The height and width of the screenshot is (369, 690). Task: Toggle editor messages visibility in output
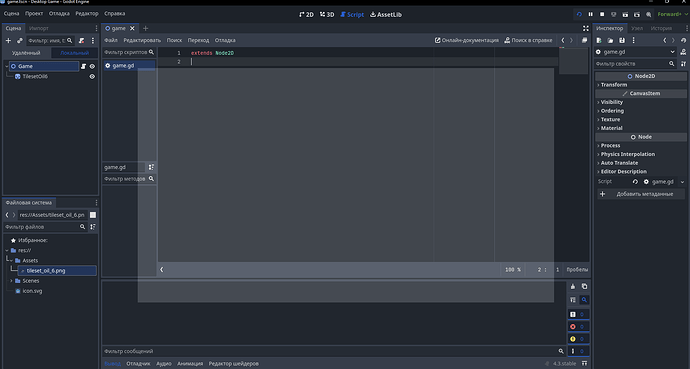578,351
